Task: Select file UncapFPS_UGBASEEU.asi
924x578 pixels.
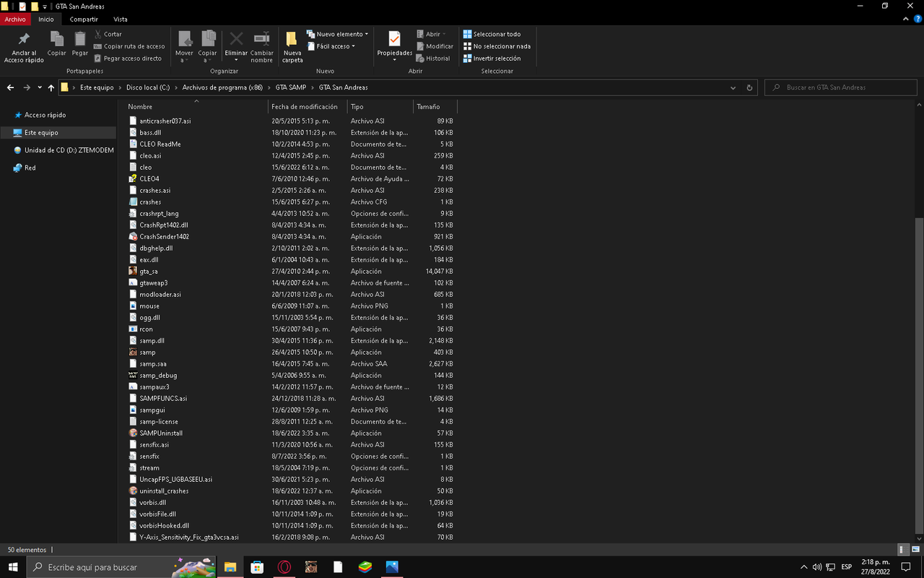Action: pyautogui.click(x=176, y=479)
